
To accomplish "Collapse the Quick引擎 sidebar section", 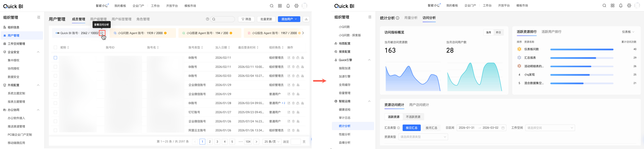I will pos(369,60).
